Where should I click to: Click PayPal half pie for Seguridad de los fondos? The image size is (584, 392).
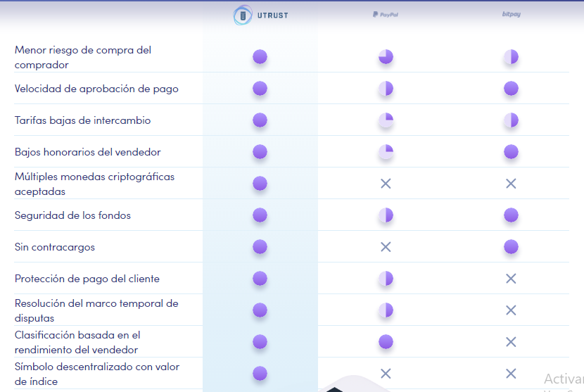tap(386, 215)
